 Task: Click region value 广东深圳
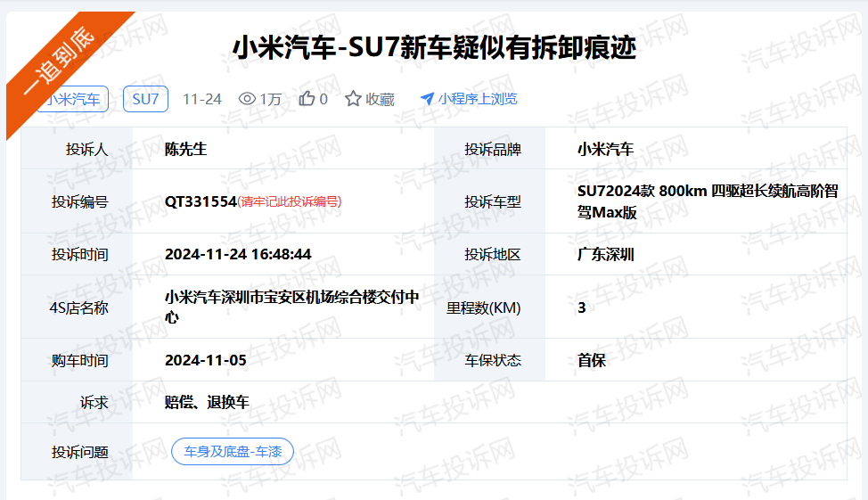click(605, 254)
